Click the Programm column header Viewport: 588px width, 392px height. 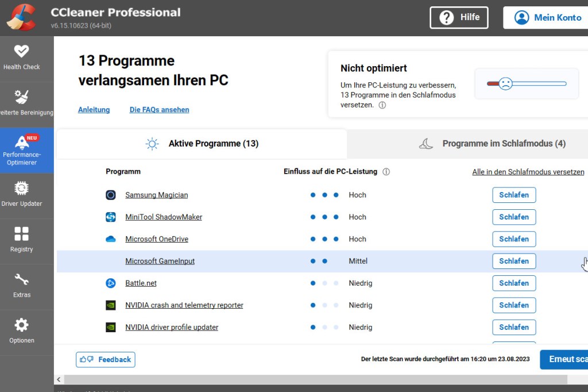[x=123, y=172]
